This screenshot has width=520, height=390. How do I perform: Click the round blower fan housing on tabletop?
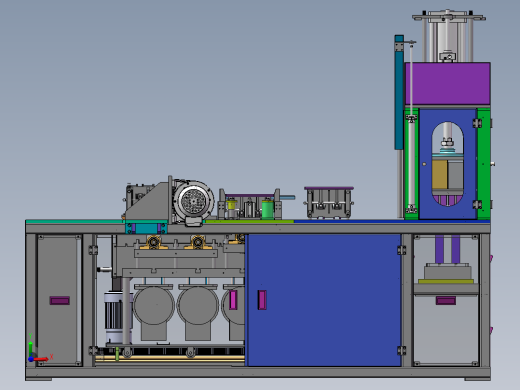tap(193, 199)
